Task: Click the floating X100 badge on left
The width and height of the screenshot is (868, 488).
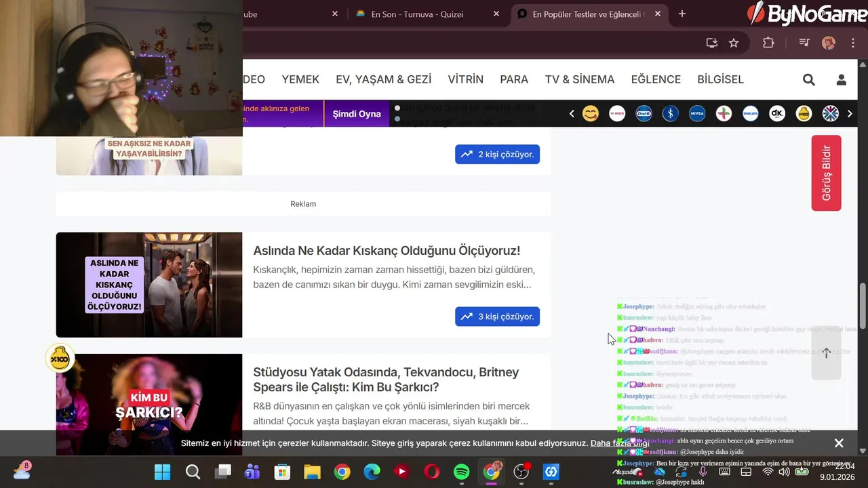Action: [x=60, y=358]
